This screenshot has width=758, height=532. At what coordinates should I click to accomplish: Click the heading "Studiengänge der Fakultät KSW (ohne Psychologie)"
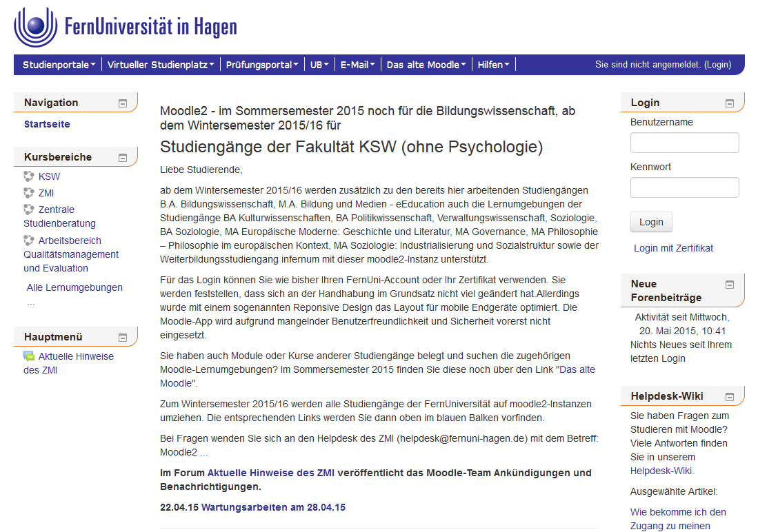coord(352,146)
